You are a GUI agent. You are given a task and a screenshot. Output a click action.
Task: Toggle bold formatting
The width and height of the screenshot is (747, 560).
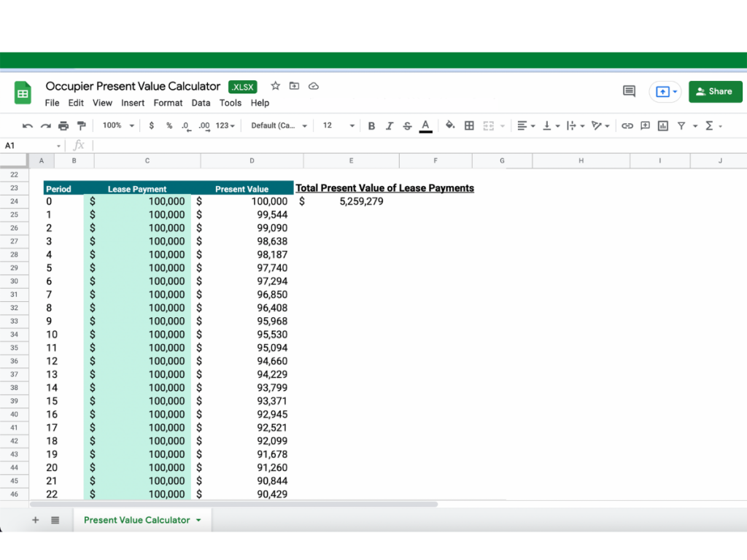(371, 125)
